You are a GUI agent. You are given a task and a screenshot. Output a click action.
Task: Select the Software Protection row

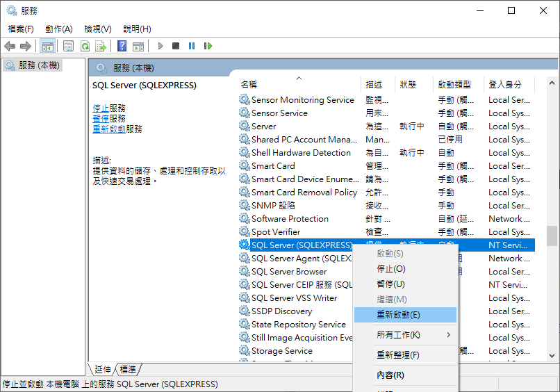click(386, 219)
